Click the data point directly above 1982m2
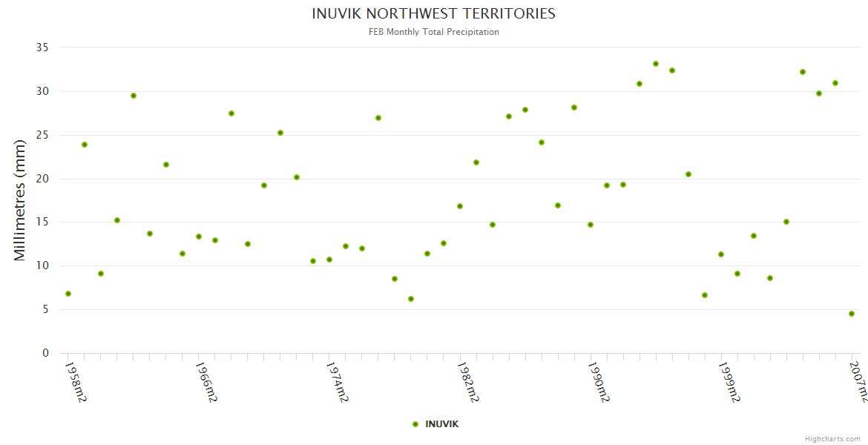The height and width of the screenshot is (445, 868). click(460, 206)
